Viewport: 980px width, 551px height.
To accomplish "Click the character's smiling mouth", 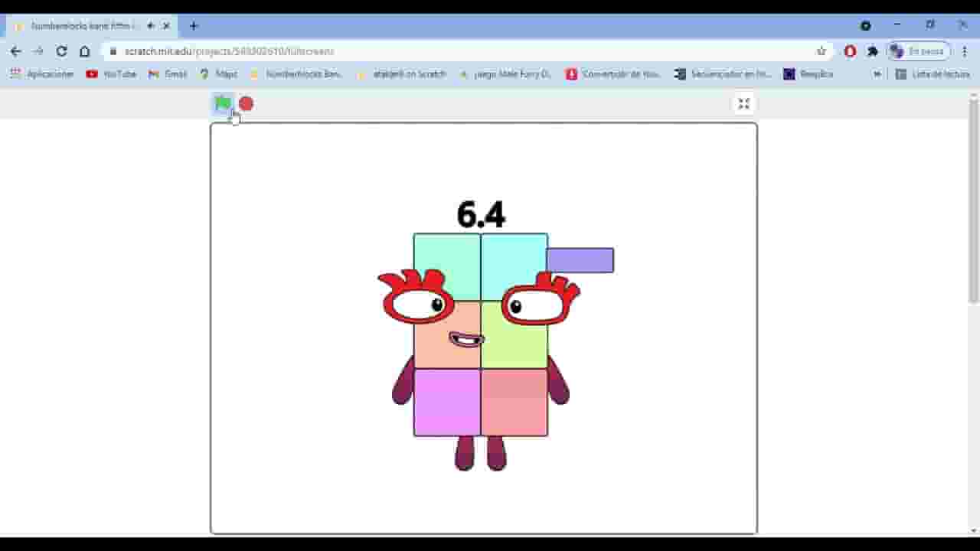I will point(466,339).
